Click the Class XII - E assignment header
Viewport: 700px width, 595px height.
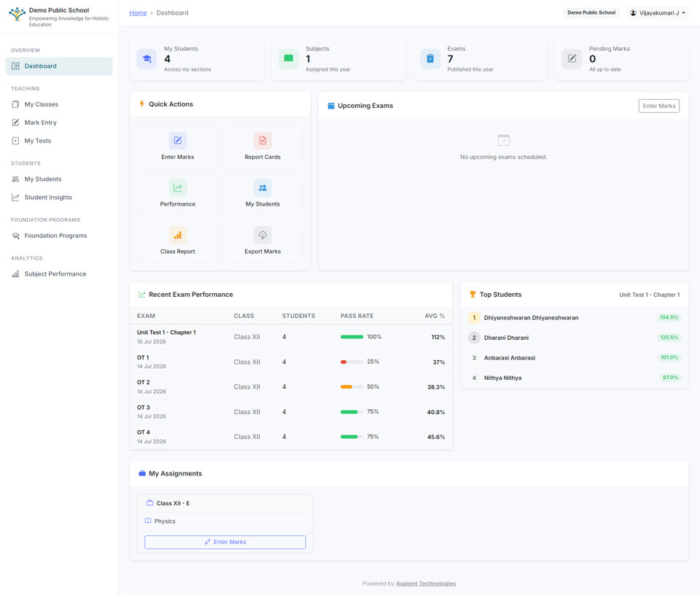225,503
